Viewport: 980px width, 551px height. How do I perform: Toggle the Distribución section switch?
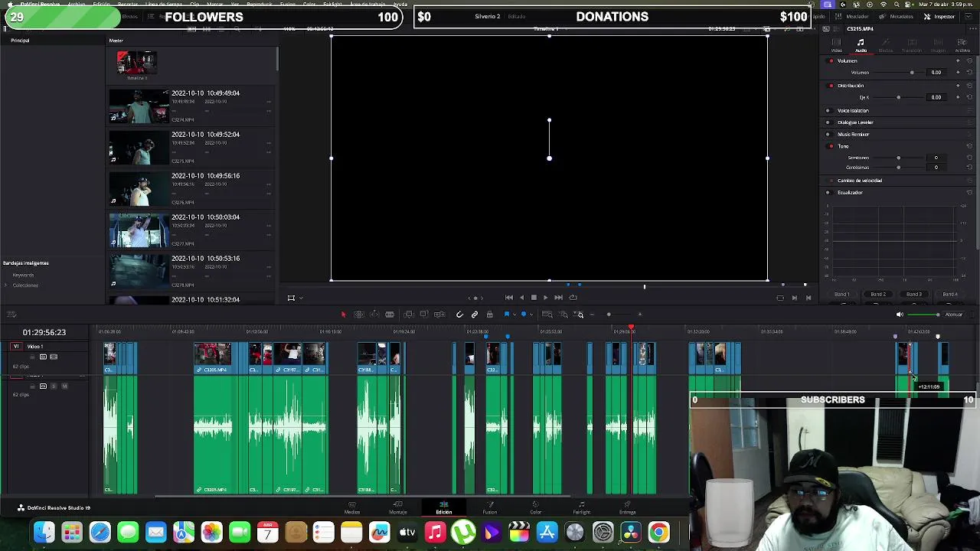point(831,86)
